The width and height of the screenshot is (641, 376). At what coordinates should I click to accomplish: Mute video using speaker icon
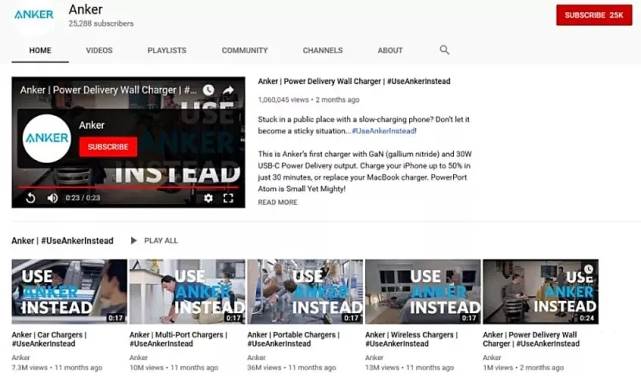(52, 198)
